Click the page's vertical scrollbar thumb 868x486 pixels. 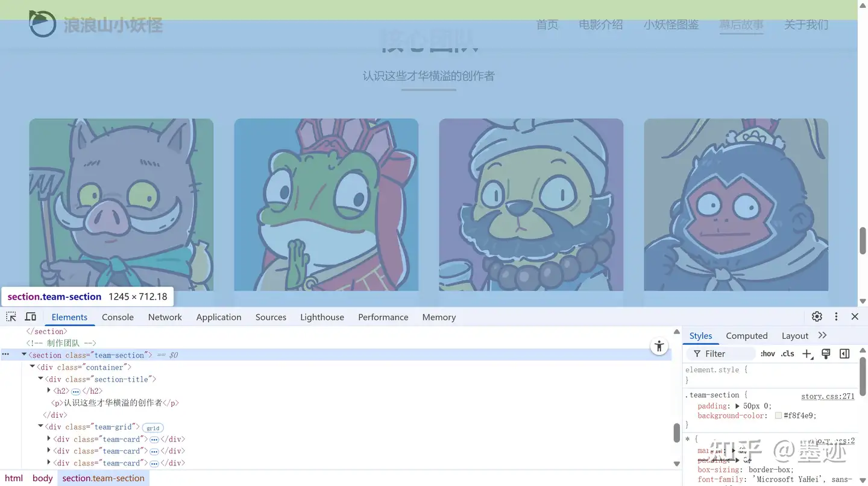coord(863,241)
